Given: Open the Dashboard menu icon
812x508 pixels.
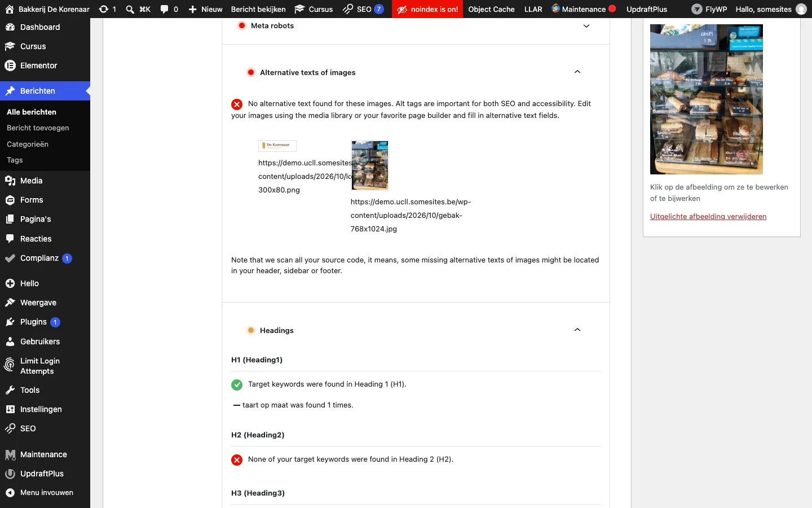Looking at the screenshot, I should 10,27.
